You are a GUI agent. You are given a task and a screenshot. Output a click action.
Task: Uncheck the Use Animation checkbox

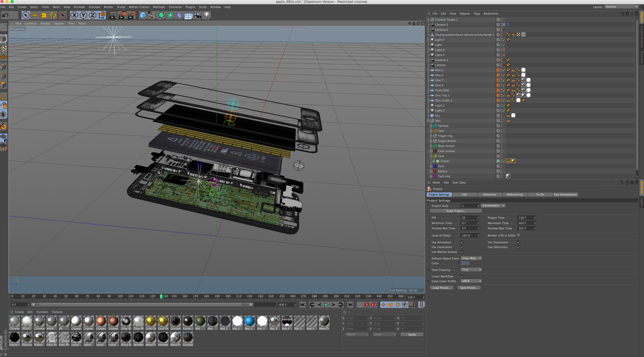[462, 242]
